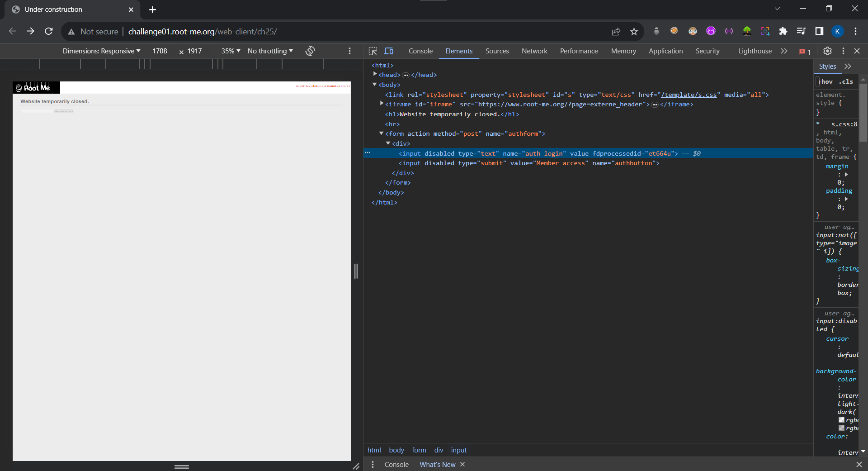
Task: Open the /template/s.css stylesheet link
Action: tap(689, 95)
